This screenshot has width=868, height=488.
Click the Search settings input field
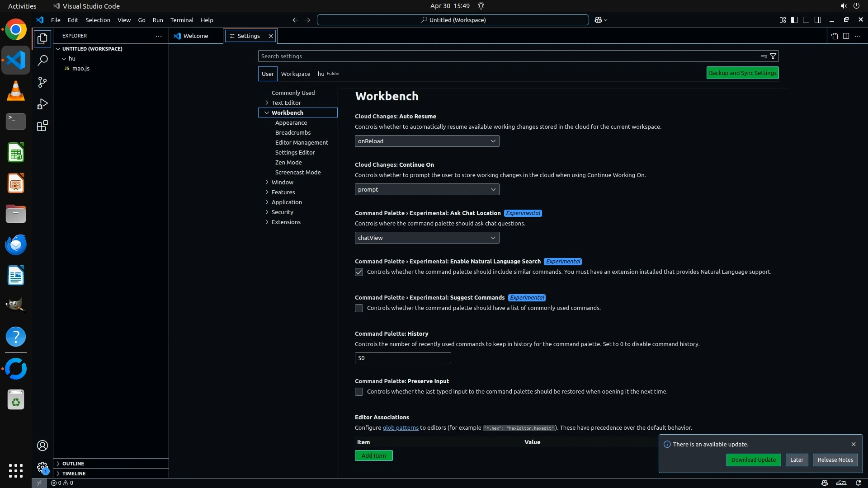[506, 56]
